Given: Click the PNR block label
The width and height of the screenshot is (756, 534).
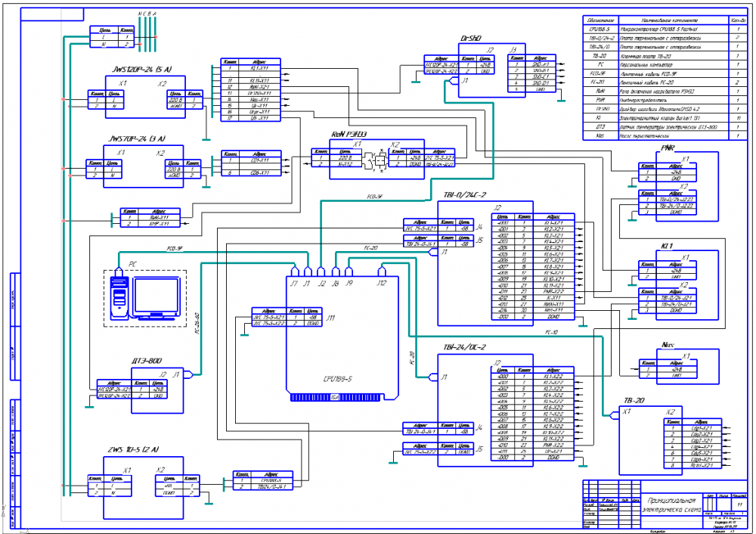Looking at the screenshot, I should click(x=668, y=147).
